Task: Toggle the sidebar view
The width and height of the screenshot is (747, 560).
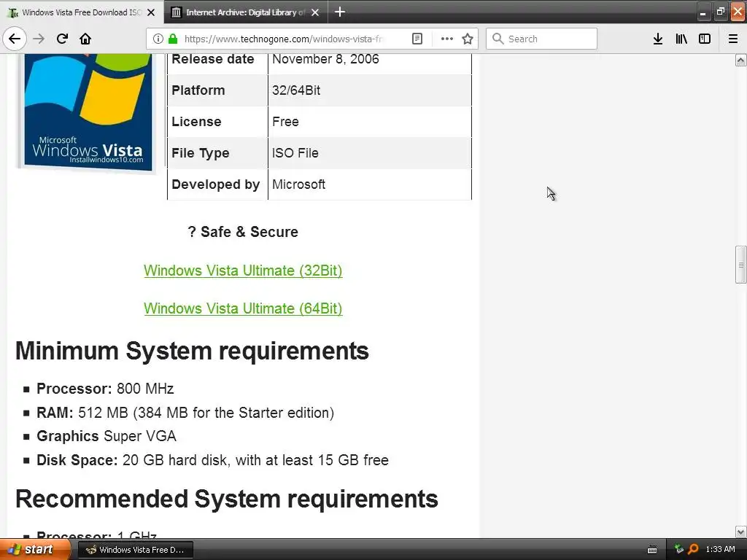Action: [x=705, y=39]
